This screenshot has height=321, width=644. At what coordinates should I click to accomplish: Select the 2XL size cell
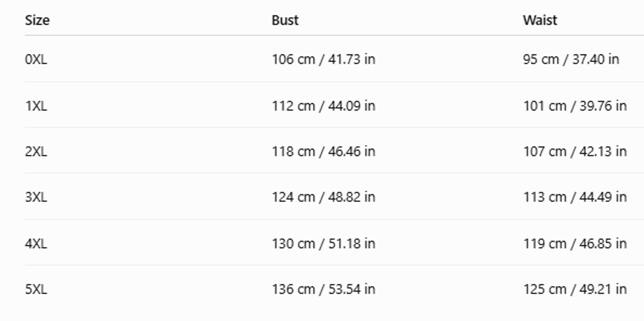coord(36,152)
